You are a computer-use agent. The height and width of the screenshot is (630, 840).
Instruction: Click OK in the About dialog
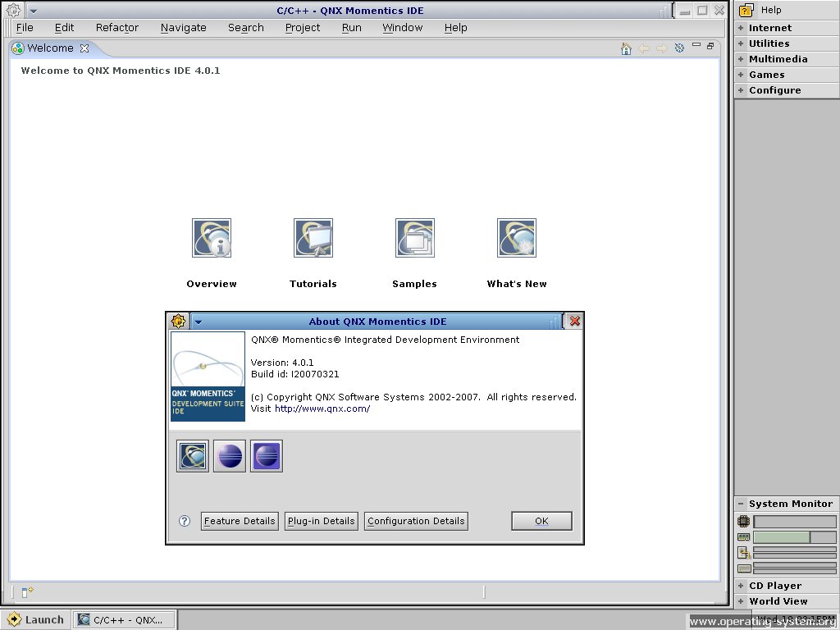[541, 521]
